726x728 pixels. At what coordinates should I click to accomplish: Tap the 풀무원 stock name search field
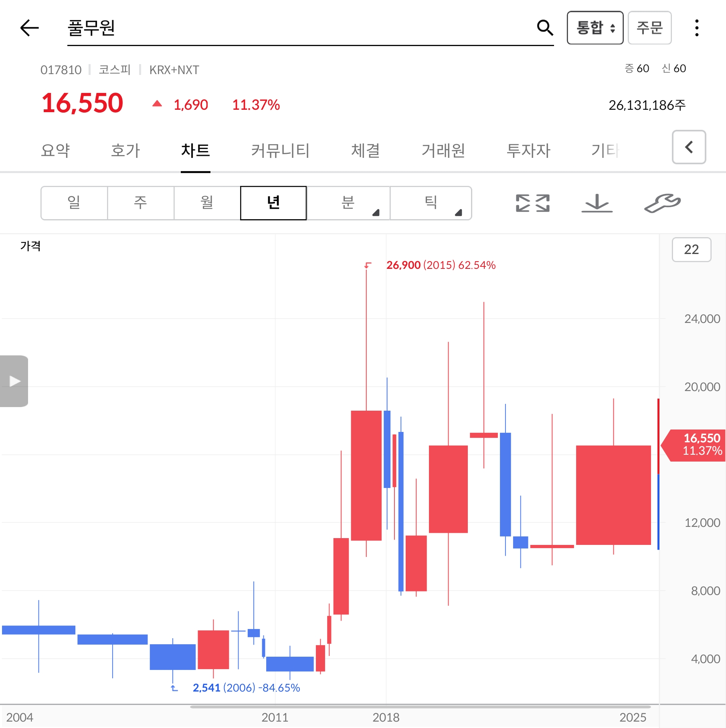[311, 28]
